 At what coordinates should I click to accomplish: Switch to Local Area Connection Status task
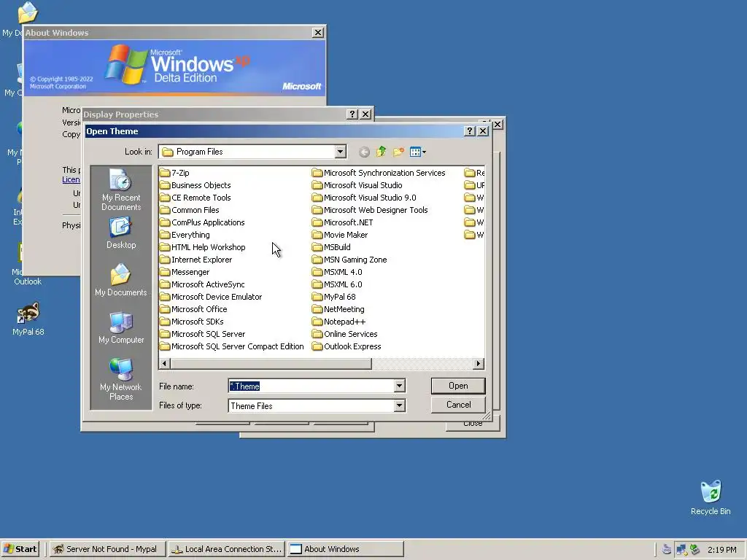(x=227, y=549)
